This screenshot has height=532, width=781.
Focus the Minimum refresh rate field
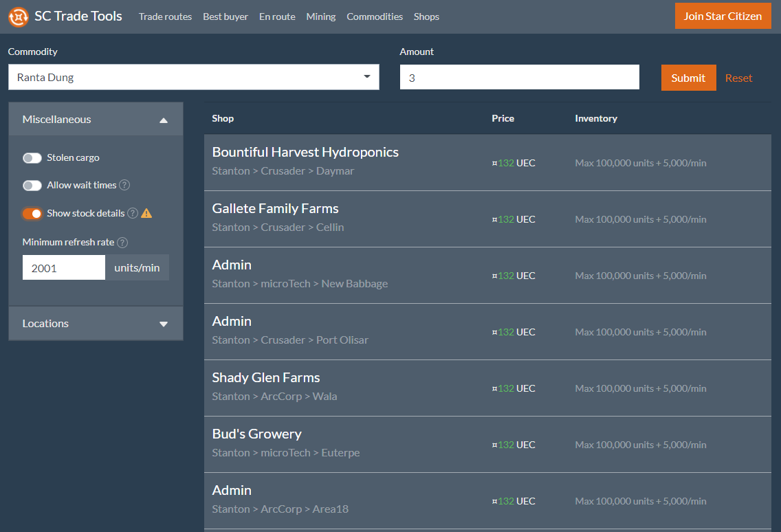click(x=64, y=267)
